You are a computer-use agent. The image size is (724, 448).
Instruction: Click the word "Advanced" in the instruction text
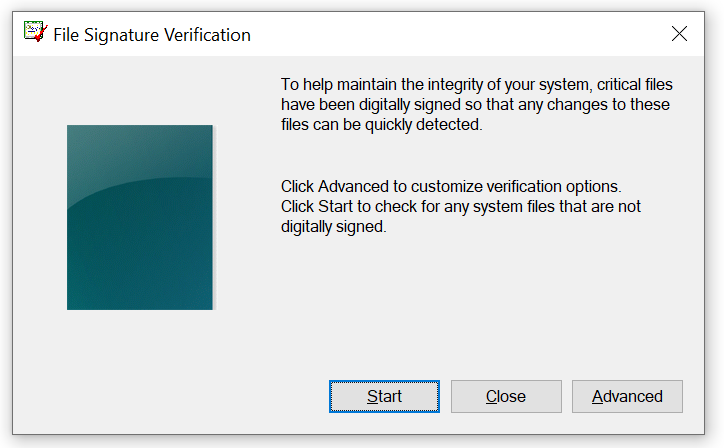[x=350, y=186]
